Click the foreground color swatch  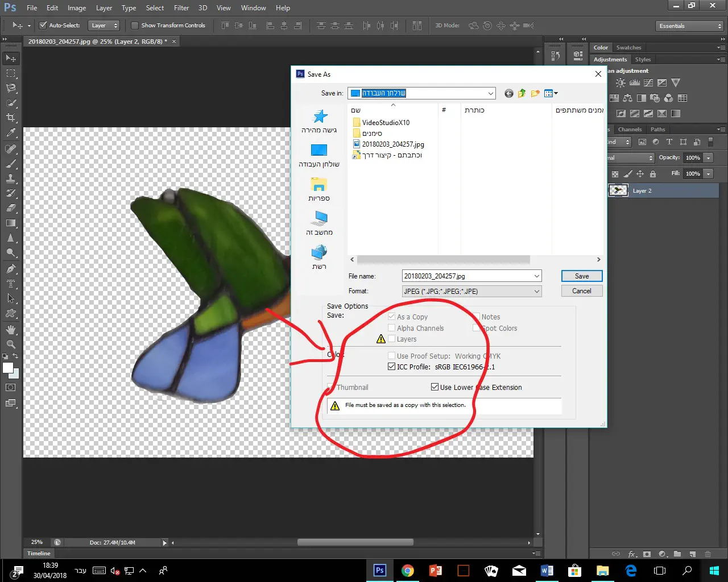(8, 368)
